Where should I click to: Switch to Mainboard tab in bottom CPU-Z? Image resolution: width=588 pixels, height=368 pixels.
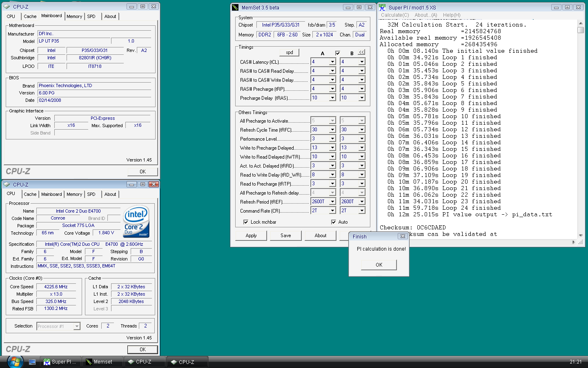pos(51,194)
